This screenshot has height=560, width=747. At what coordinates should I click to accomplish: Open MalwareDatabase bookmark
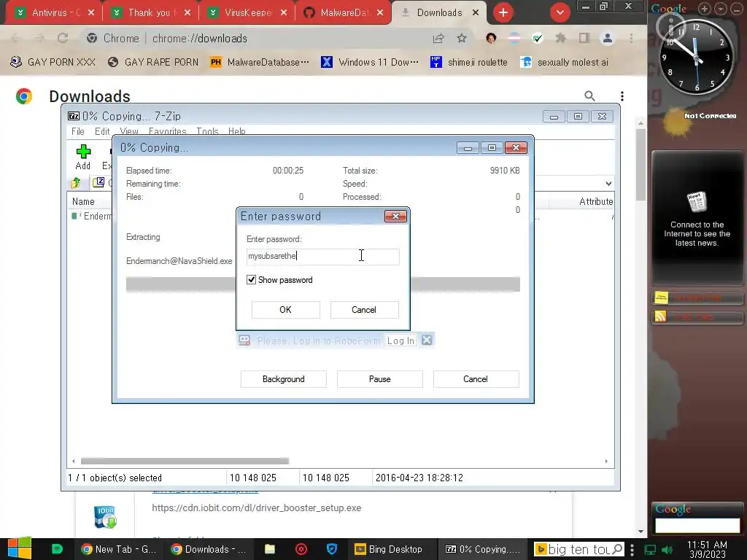tap(260, 62)
